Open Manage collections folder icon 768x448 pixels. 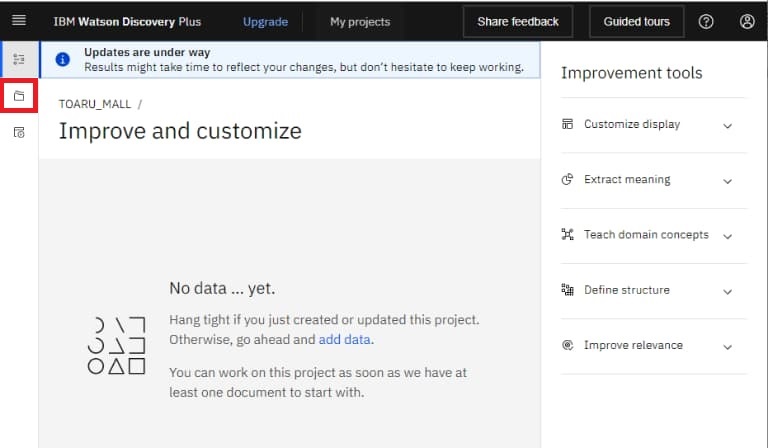coord(19,97)
